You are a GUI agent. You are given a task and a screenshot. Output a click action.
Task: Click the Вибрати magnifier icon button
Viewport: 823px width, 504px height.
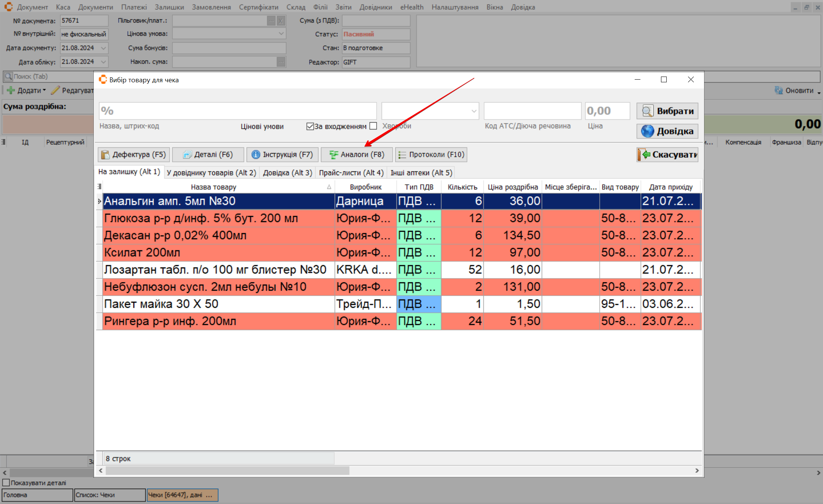[667, 111]
